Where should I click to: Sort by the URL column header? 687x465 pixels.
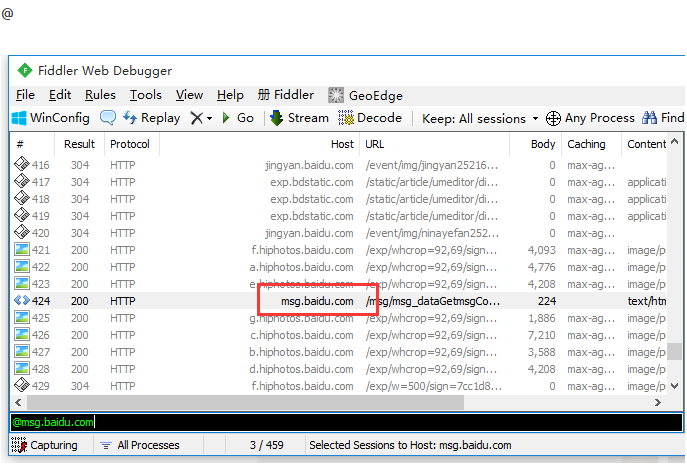[x=434, y=144]
